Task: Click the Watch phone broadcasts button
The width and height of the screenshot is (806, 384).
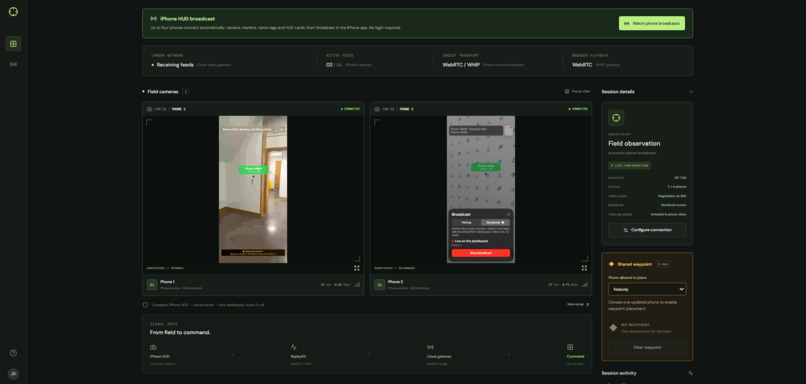Action: pos(651,23)
